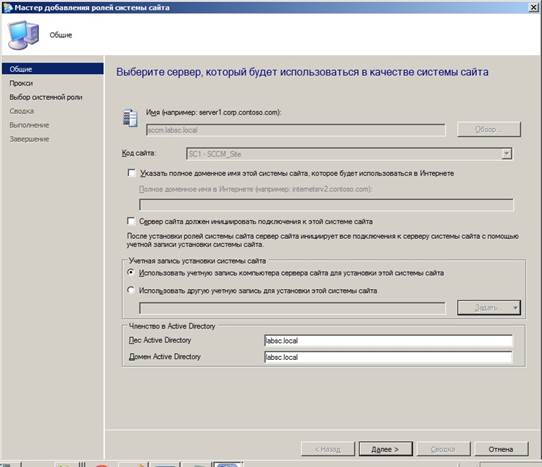Click the Internet FQDN input field

(x=326, y=204)
